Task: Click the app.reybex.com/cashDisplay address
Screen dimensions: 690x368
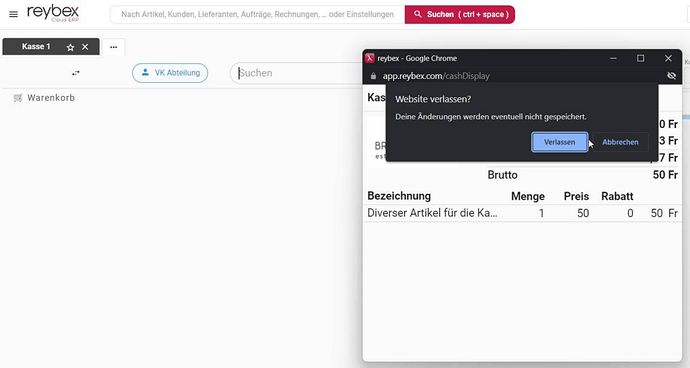Action: tap(436, 76)
